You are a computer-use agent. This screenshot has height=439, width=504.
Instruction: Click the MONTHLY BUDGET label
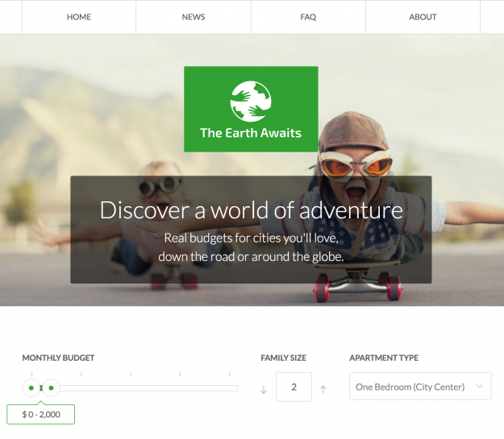pos(58,358)
